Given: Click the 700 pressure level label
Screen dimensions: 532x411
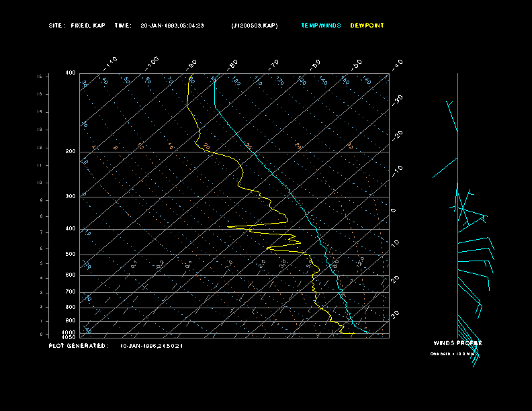Looking at the screenshot, I should (x=71, y=291).
